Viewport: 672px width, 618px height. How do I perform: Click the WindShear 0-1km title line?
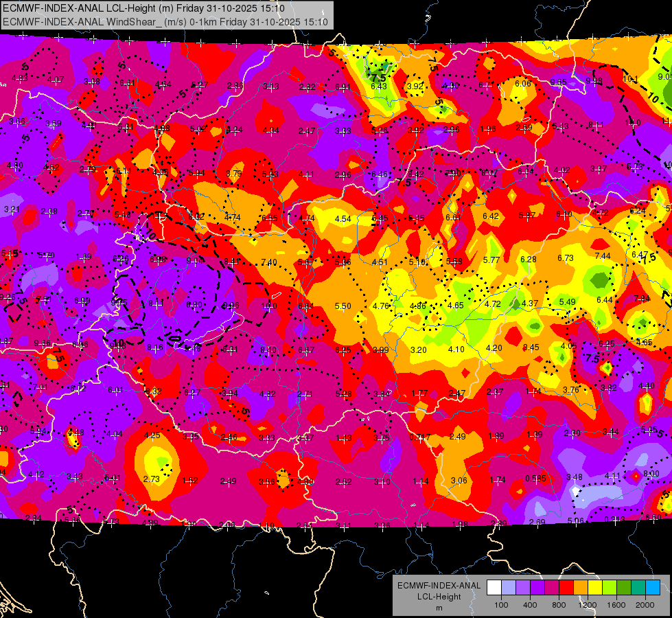point(165,22)
